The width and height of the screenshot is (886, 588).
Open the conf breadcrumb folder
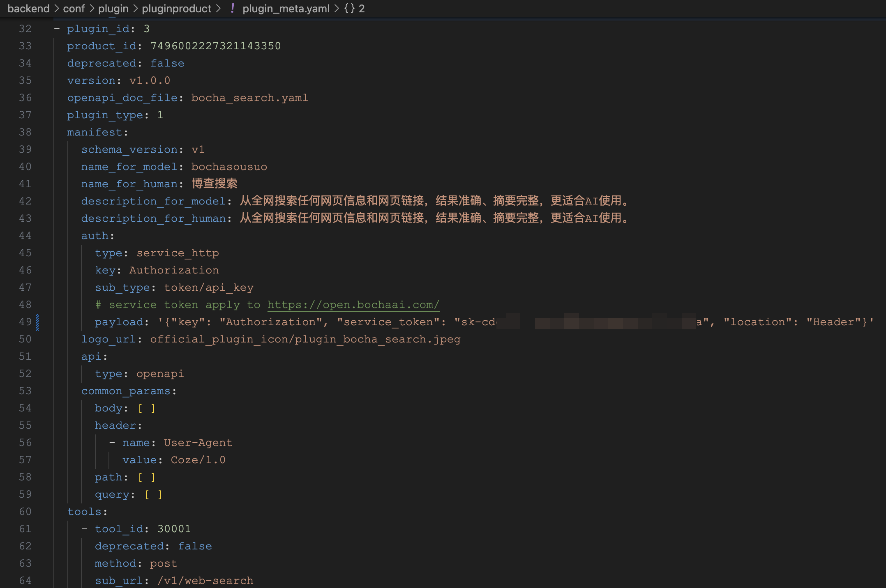click(74, 9)
